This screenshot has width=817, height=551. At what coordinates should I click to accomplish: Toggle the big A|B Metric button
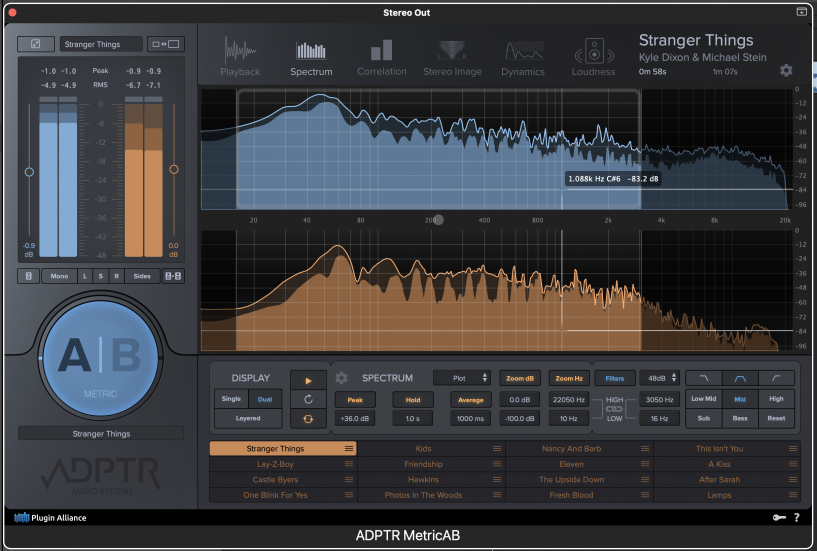pos(100,356)
